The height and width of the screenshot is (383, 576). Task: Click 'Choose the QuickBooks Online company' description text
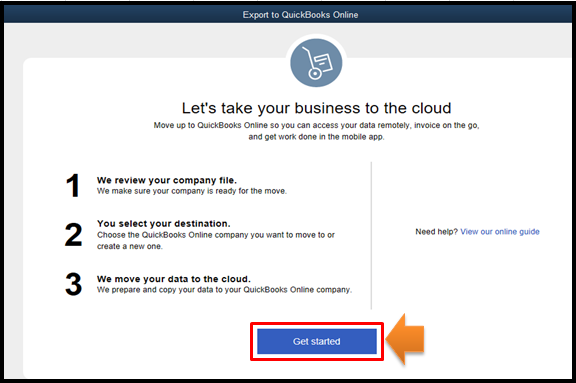click(x=216, y=241)
